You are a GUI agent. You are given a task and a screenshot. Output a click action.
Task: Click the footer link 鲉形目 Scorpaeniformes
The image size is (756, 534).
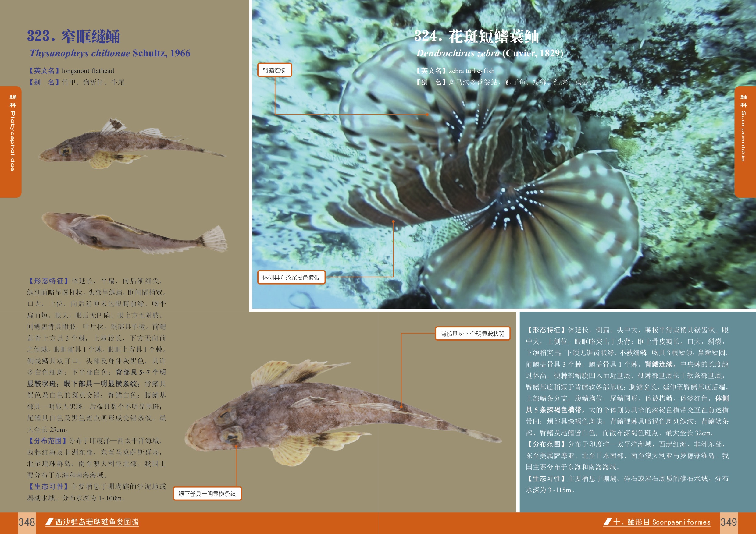(x=669, y=522)
